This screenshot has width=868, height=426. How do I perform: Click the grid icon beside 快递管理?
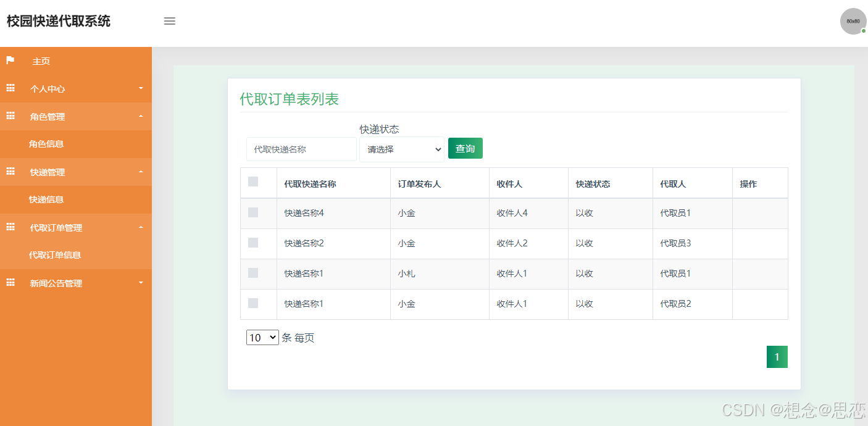click(x=10, y=172)
